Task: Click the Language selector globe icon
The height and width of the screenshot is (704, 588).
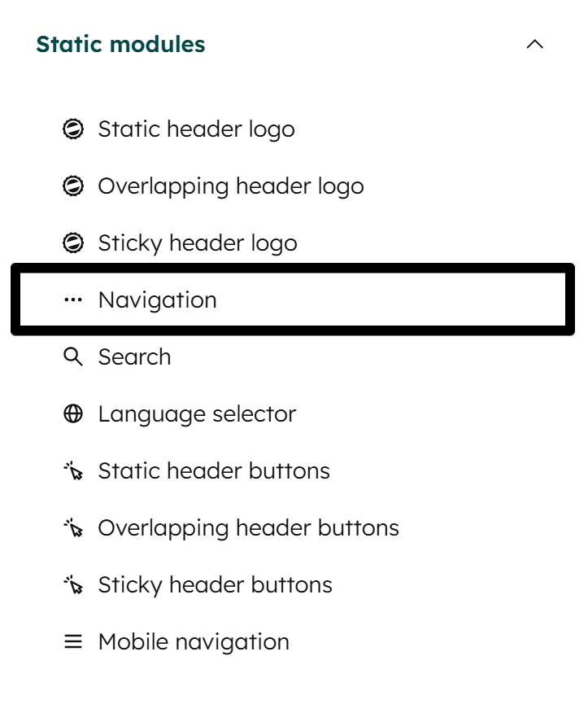Action: click(74, 413)
